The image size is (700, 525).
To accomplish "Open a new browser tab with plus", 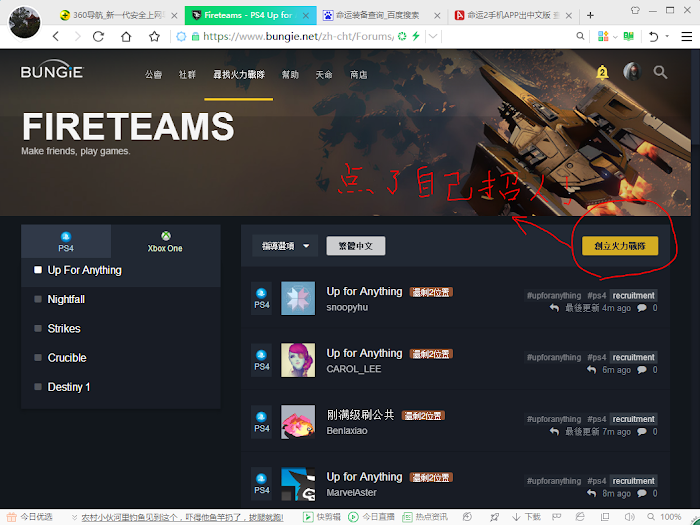I will pyautogui.click(x=590, y=16).
